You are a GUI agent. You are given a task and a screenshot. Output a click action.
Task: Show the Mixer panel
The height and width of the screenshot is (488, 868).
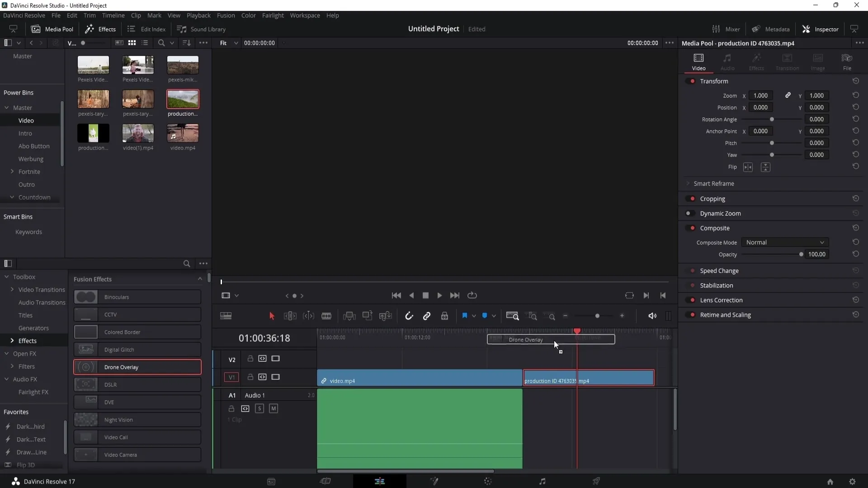[x=726, y=29]
